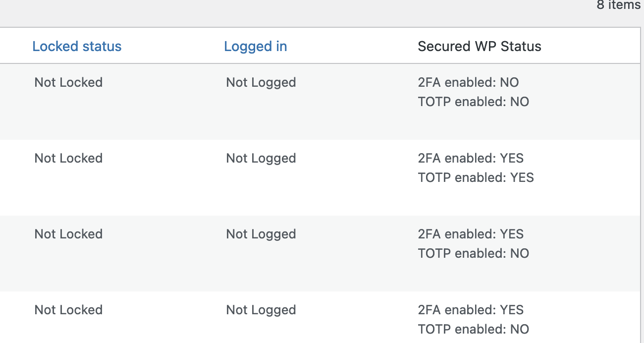Image resolution: width=644 pixels, height=343 pixels.
Task: Click the Secured WP Status column header
Action: point(480,46)
